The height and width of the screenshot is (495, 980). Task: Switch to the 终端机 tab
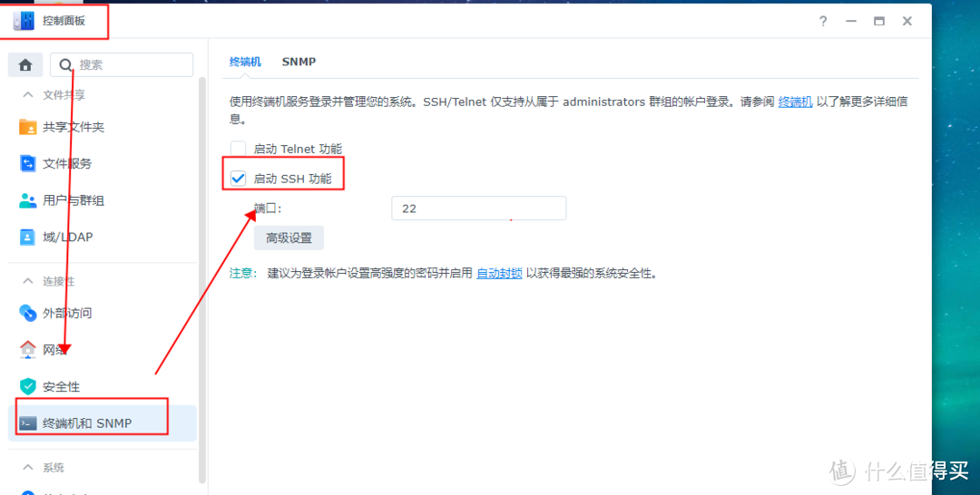[246, 62]
